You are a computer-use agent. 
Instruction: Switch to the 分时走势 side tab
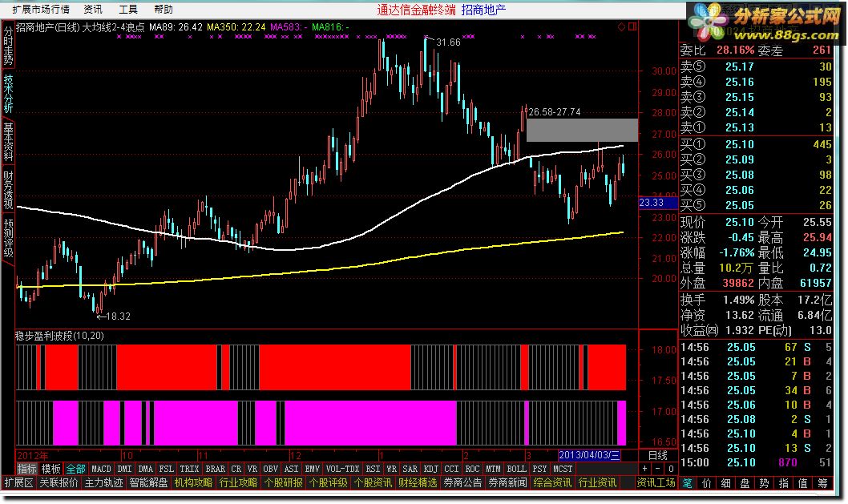coord(8,46)
